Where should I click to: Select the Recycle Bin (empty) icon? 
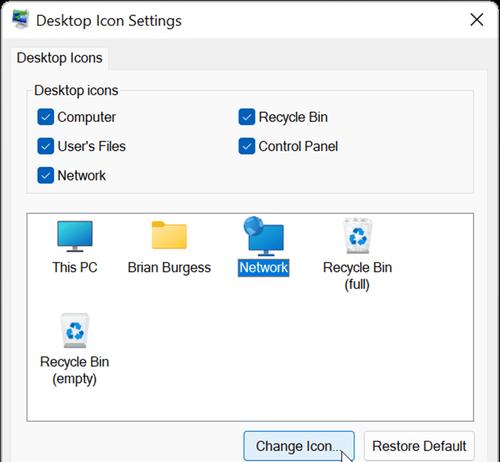75,330
